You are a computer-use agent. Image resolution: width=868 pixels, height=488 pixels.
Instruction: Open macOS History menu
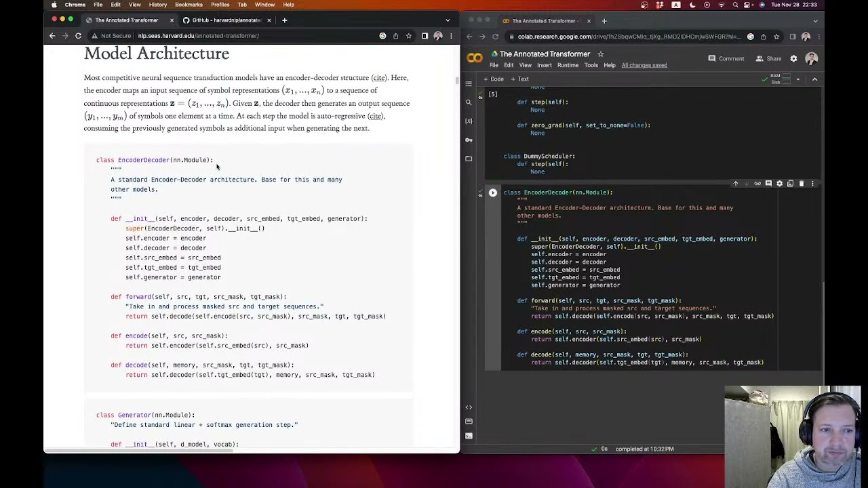point(157,5)
